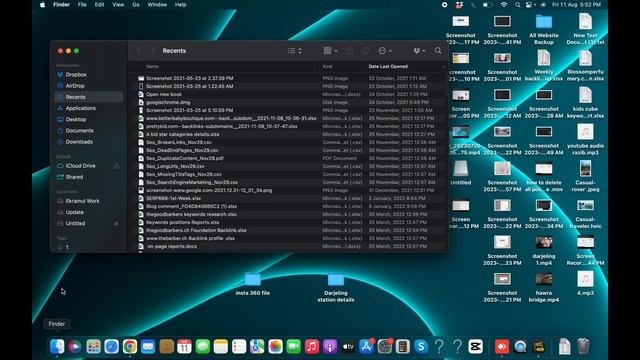Open Control Center from the menu bar
The width and height of the screenshot is (640, 360).
(529, 5)
